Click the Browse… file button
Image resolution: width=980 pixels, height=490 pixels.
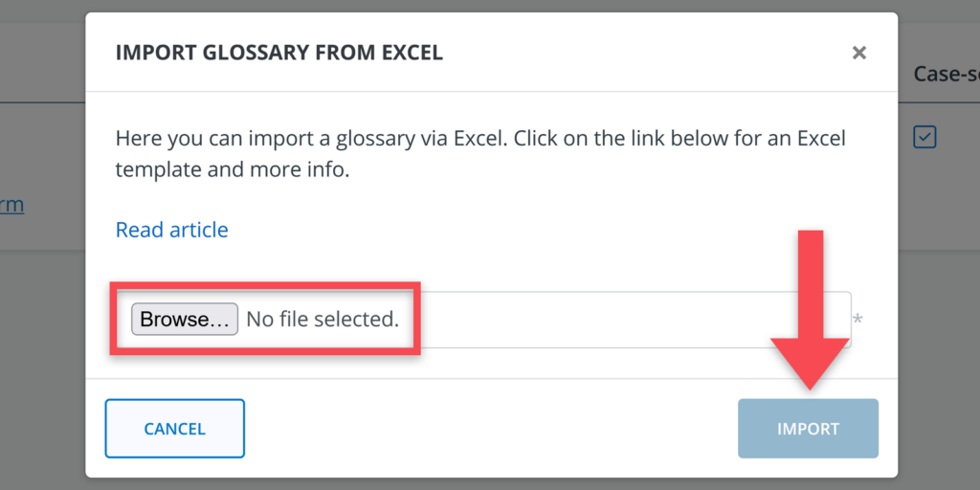(185, 319)
